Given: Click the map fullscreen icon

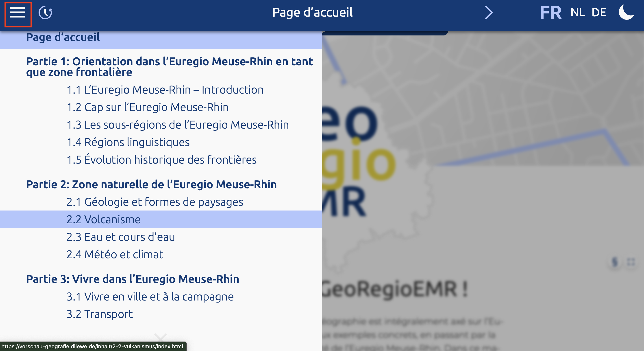Looking at the screenshot, I should click(631, 262).
